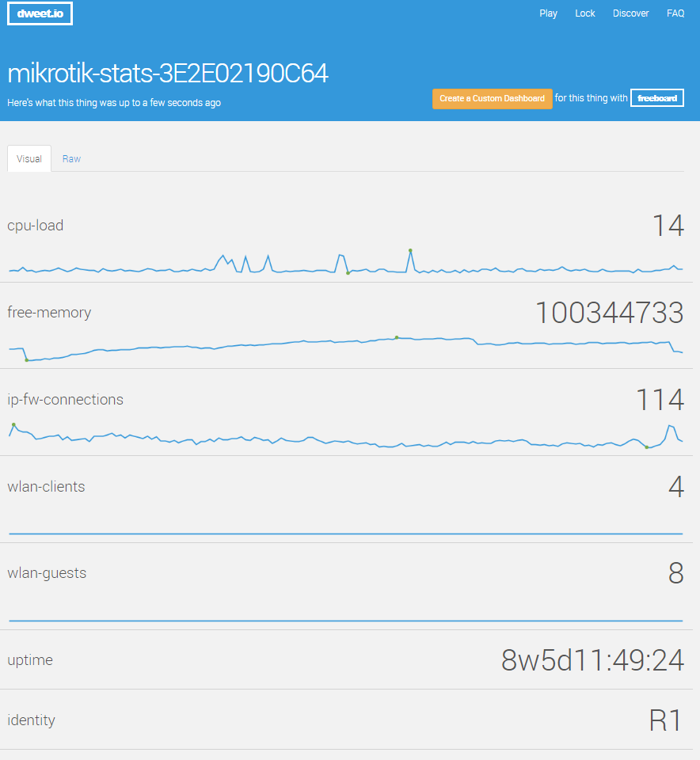Click the uptime value 8w5d11:49:24

click(x=592, y=660)
